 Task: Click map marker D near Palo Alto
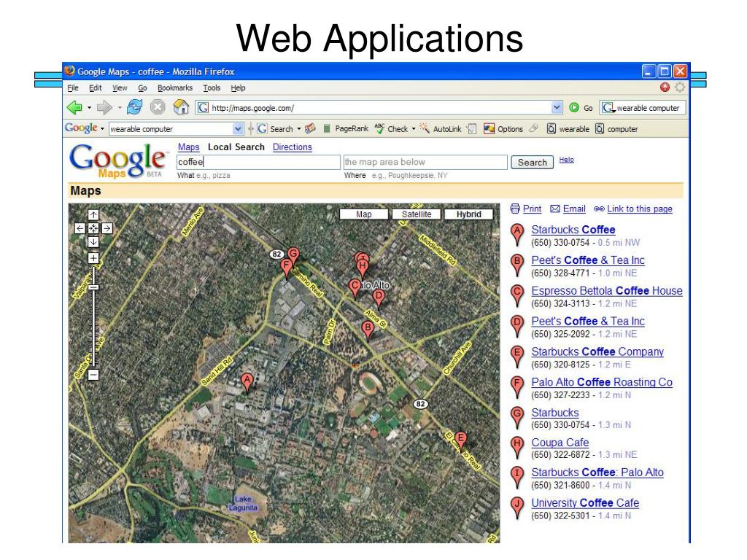point(379,297)
